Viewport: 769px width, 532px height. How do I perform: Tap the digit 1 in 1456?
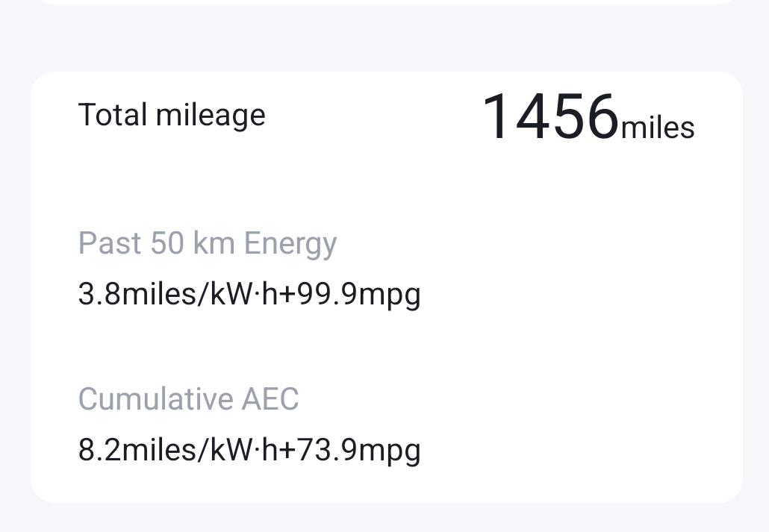click(496, 117)
